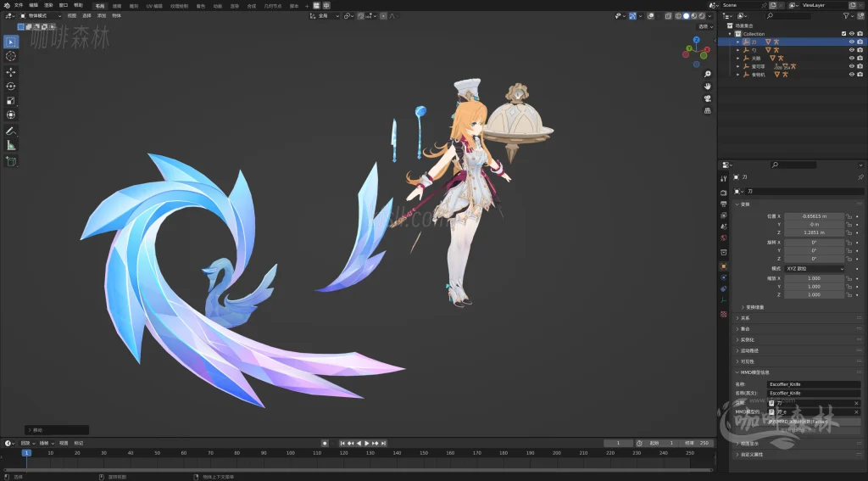Open the Physics properties tab

(x=724, y=277)
